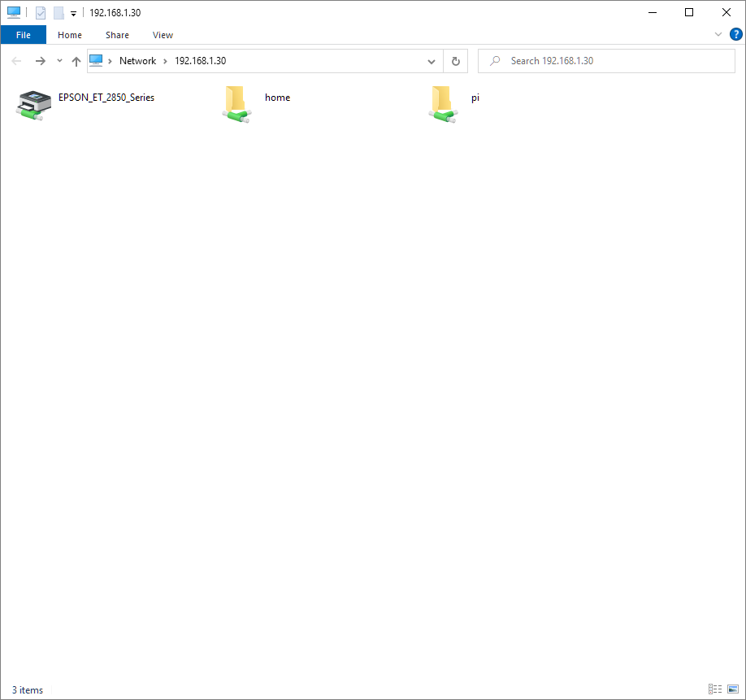Refresh the current network location

(x=455, y=61)
